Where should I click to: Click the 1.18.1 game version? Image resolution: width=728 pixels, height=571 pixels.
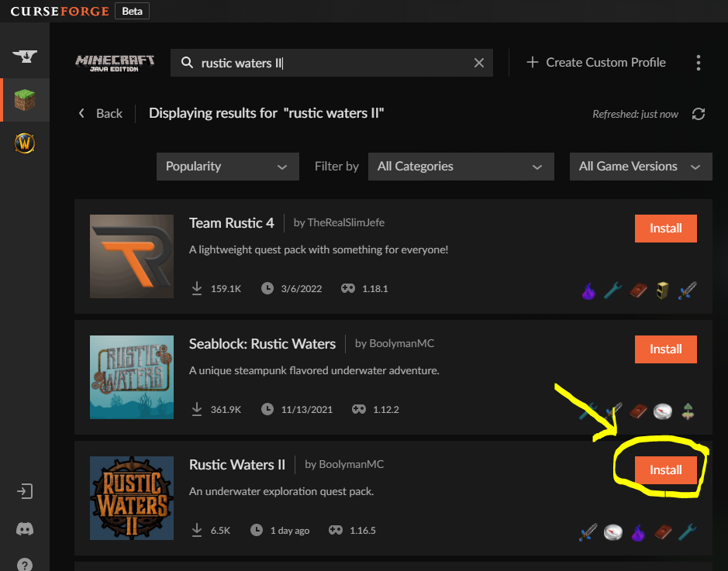374,288
